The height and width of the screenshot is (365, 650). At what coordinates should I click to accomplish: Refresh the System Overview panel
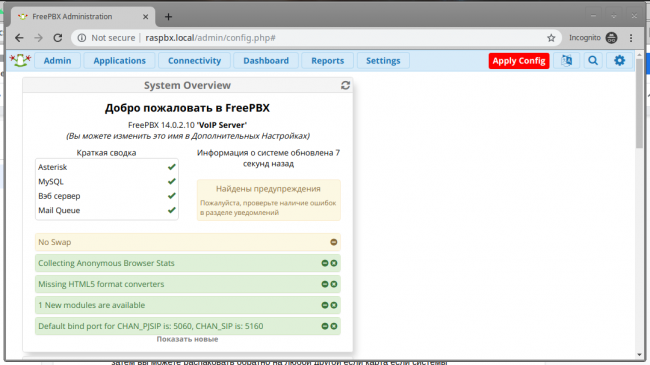point(345,85)
